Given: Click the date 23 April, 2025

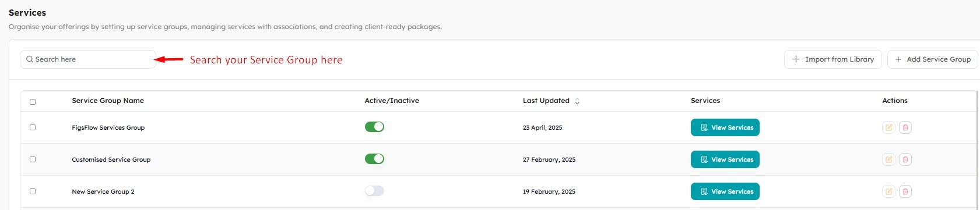Looking at the screenshot, I should point(543,127).
